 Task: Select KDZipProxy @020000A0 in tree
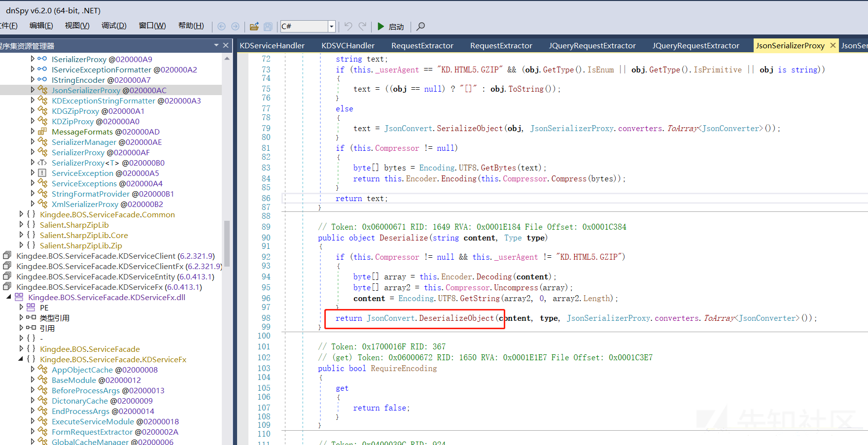click(x=96, y=121)
